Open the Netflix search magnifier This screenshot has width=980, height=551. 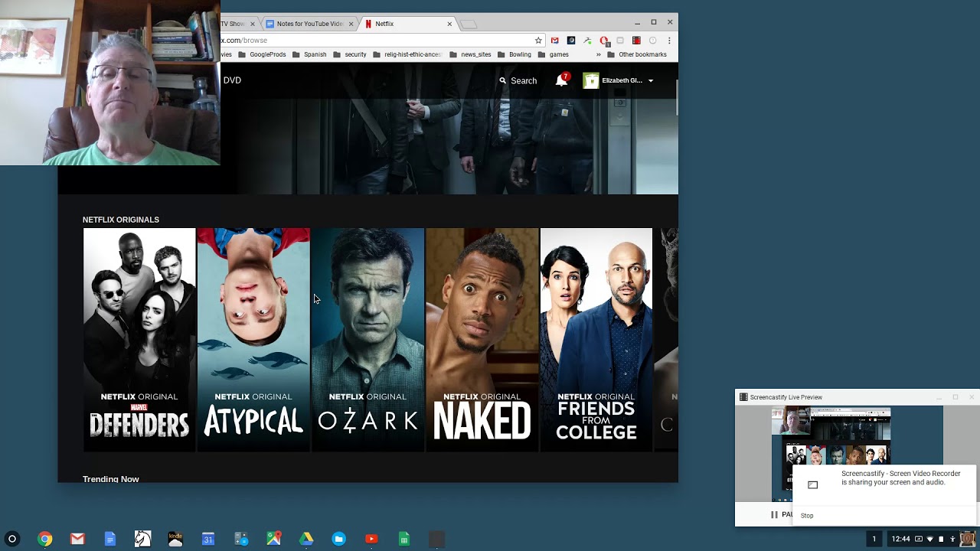point(503,80)
